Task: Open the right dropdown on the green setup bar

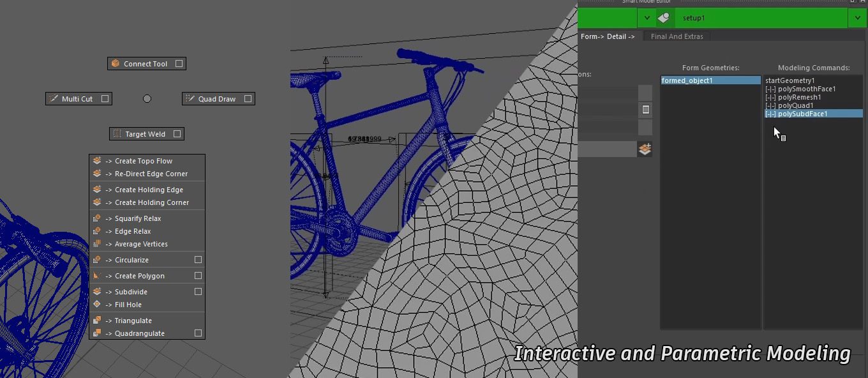Action: (858, 18)
